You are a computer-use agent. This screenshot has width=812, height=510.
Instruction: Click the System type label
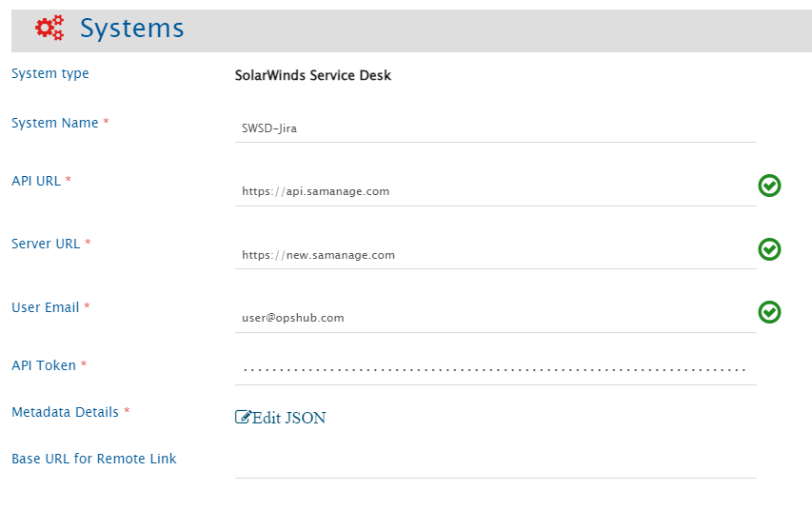(50, 73)
